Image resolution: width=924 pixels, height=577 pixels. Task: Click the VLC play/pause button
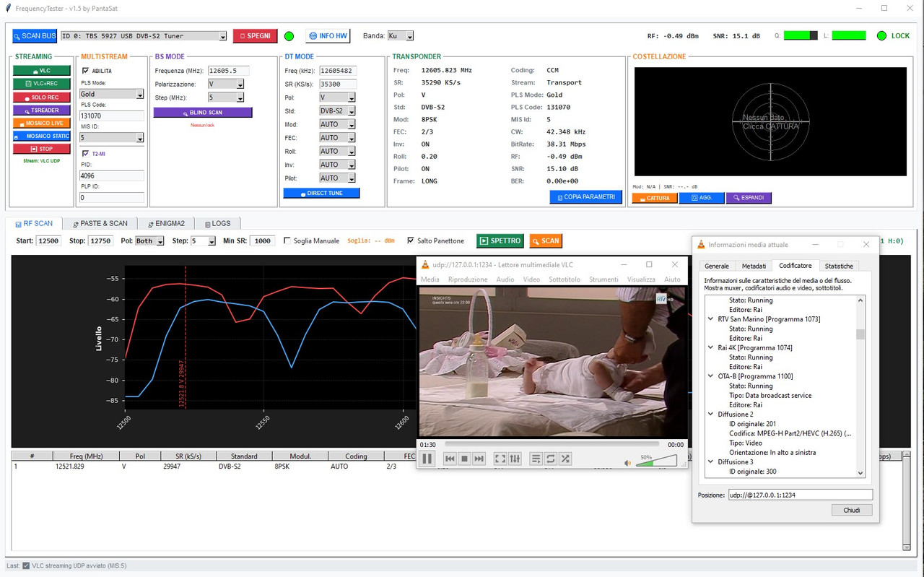[x=427, y=459]
